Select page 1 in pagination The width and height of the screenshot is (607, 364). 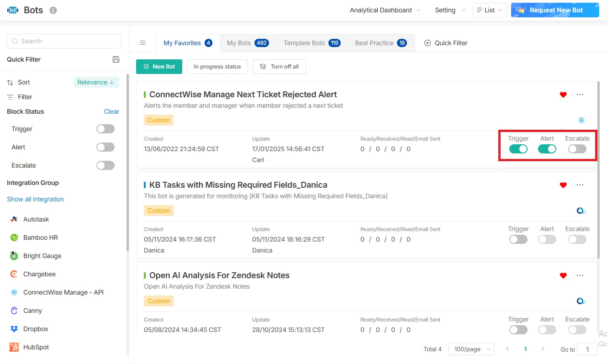[x=525, y=349]
